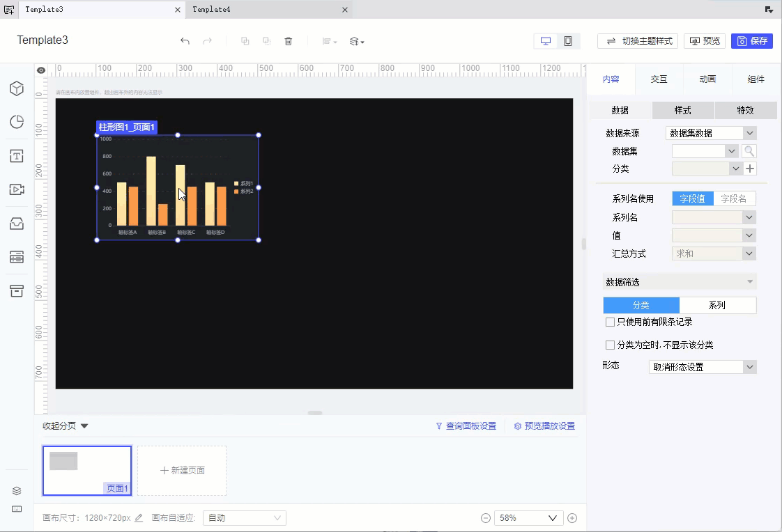Click 切换主题样式 button

638,41
